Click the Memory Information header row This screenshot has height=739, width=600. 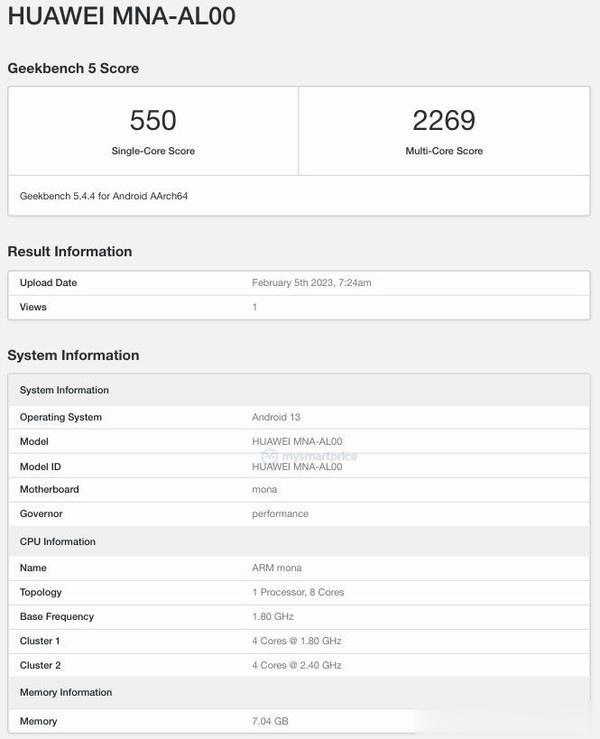click(x=299, y=692)
